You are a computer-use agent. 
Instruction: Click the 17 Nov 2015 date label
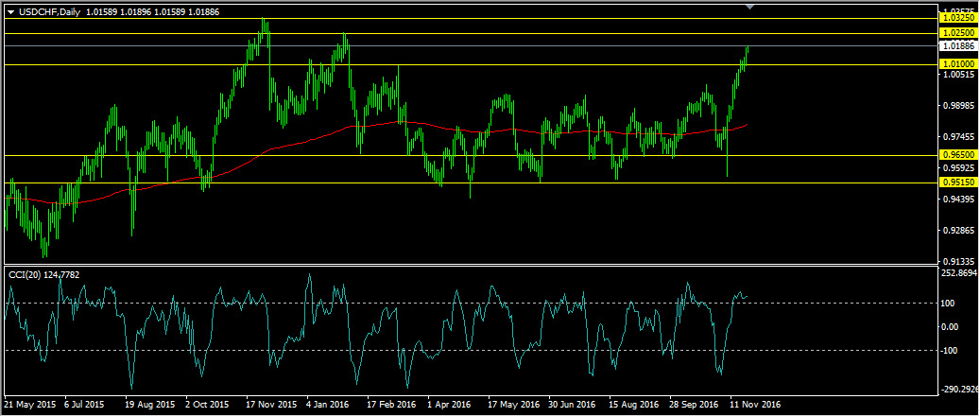click(x=271, y=403)
